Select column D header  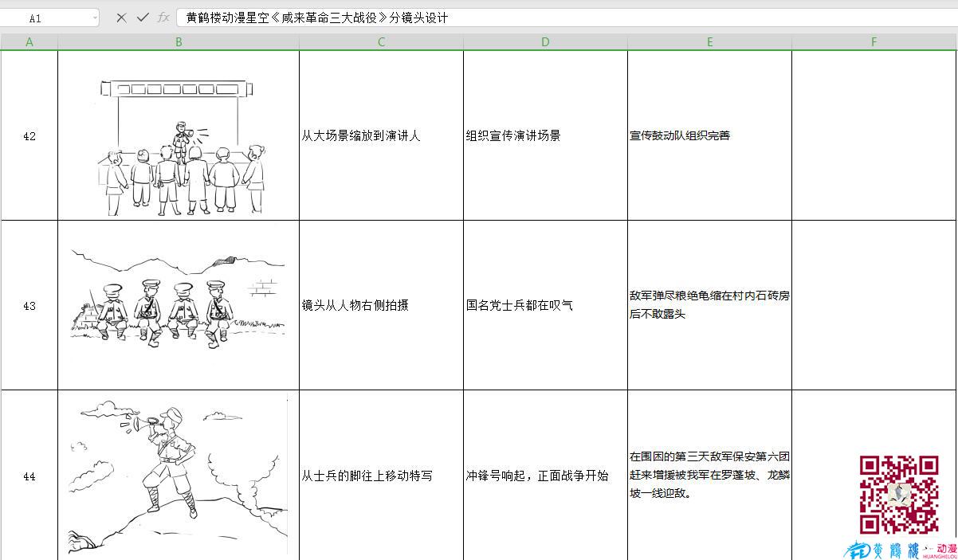coord(545,42)
